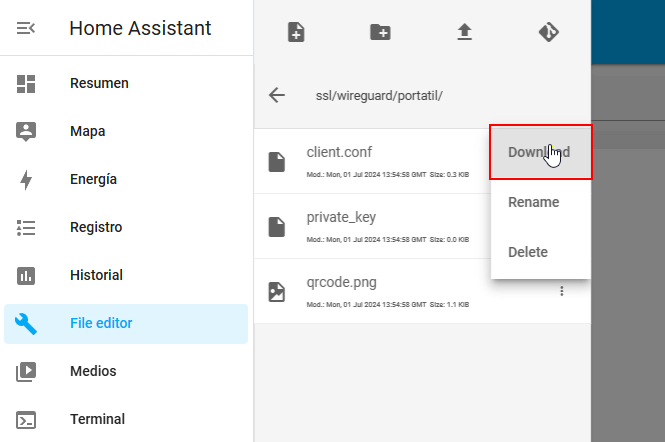Click the new folder icon
The width and height of the screenshot is (665, 442).
coord(380,32)
